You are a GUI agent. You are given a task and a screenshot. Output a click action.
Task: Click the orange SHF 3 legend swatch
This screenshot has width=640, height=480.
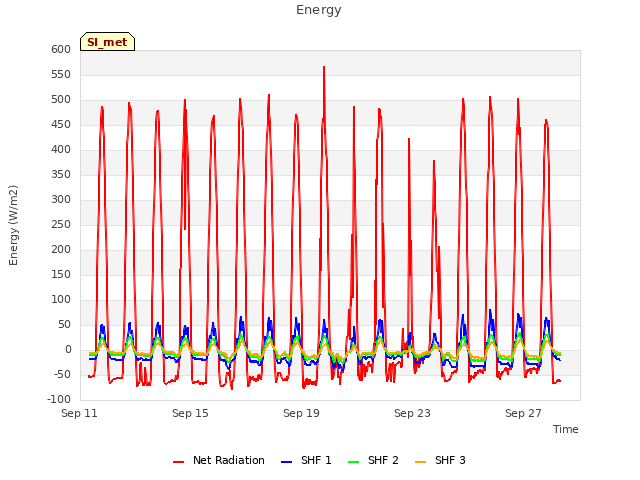pos(420,462)
